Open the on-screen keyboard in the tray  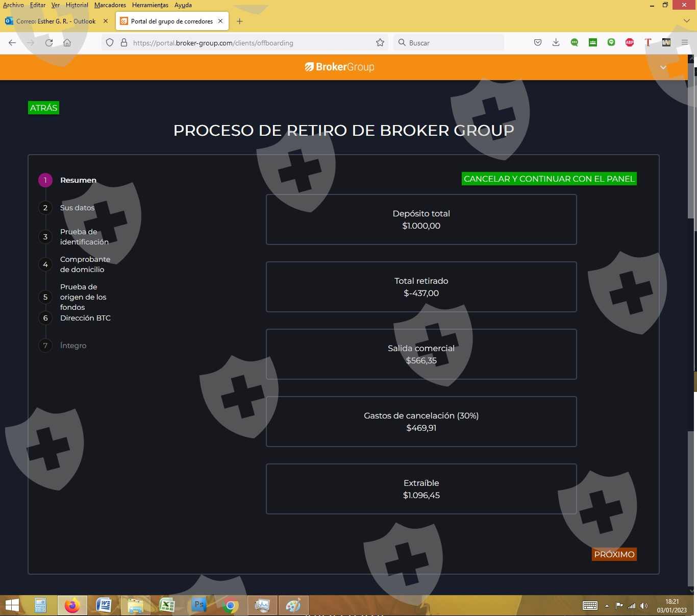pos(590,606)
